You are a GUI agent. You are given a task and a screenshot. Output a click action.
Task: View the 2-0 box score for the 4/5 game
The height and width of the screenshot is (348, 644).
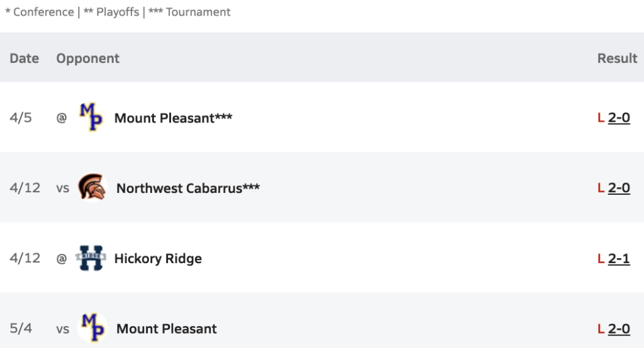click(x=619, y=117)
